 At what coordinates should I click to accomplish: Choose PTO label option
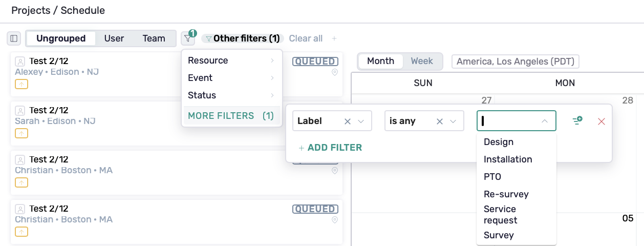517,177
